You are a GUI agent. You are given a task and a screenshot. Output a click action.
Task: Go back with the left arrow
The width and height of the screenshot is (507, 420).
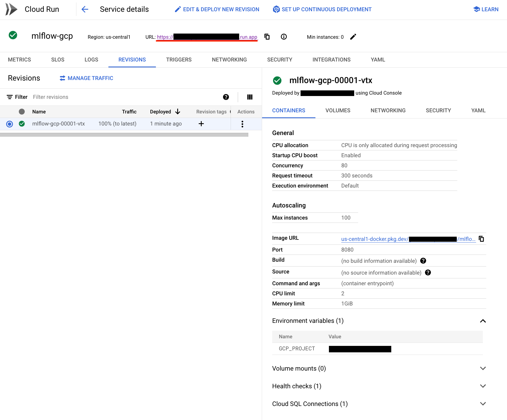tap(85, 9)
